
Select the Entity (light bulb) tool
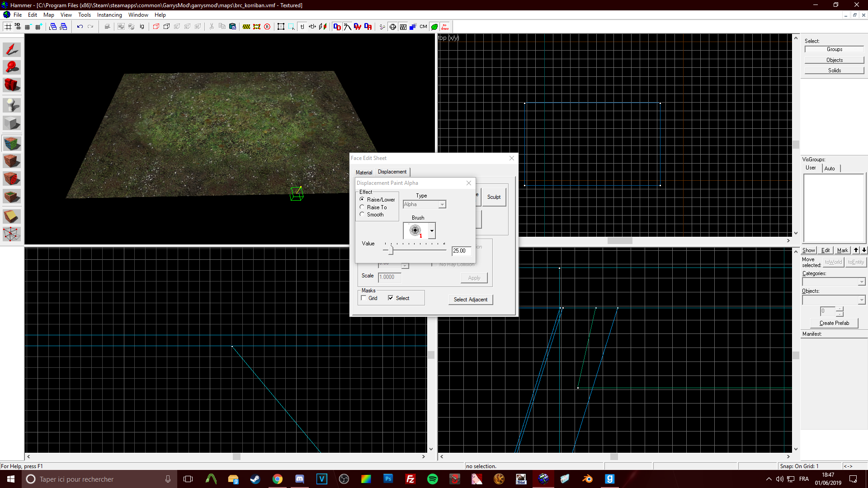coord(12,105)
